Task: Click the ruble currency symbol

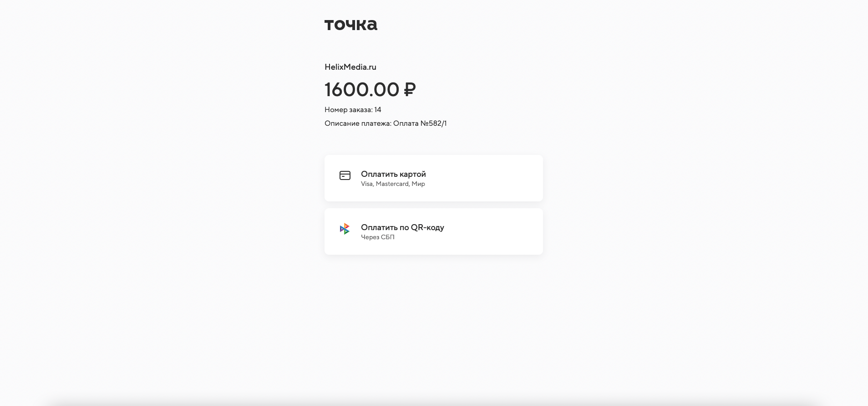Action: click(x=410, y=89)
